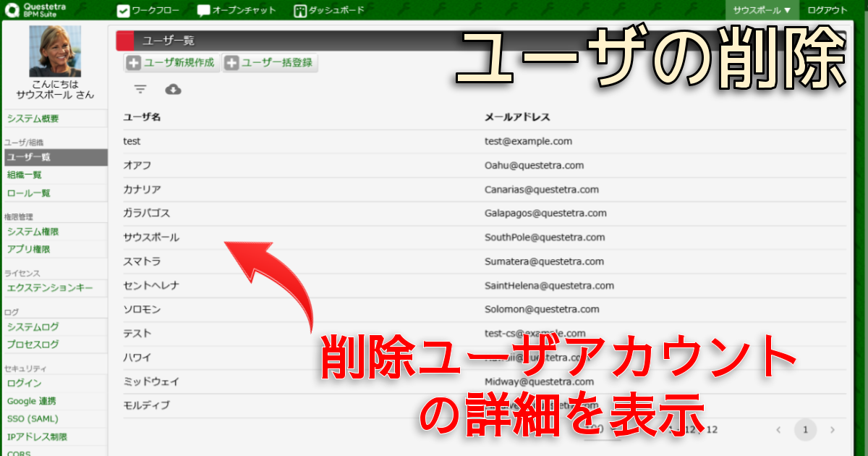Click the Canarias@questetra.com email cell

pos(542,190)
